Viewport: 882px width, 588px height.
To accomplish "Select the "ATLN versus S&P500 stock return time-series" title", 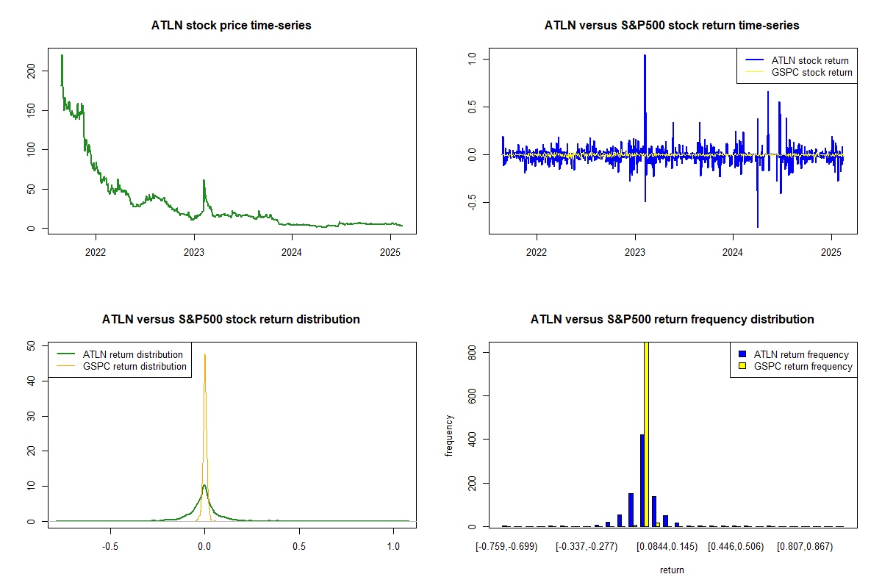I will [672, 26].
